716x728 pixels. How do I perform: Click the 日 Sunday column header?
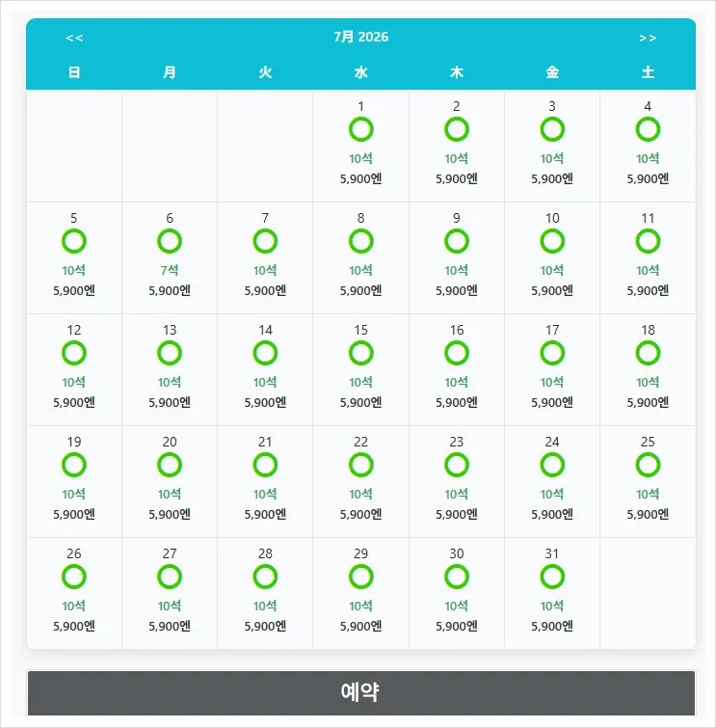coord(74,72)
